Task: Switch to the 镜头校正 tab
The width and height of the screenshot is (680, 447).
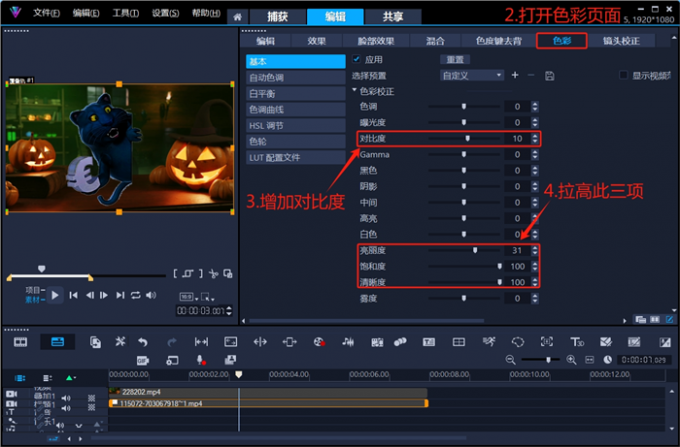Action: coord(621,41)
